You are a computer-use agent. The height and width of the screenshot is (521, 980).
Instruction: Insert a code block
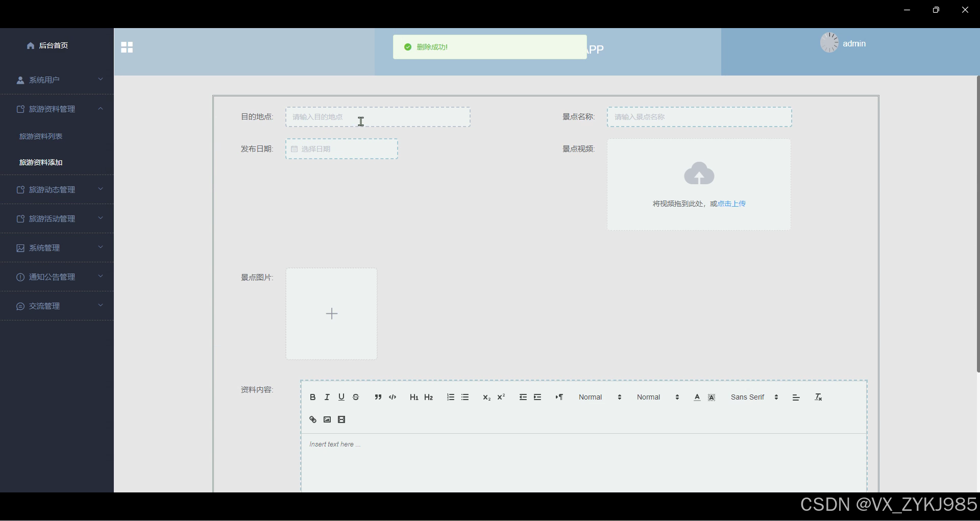[393, 397]
